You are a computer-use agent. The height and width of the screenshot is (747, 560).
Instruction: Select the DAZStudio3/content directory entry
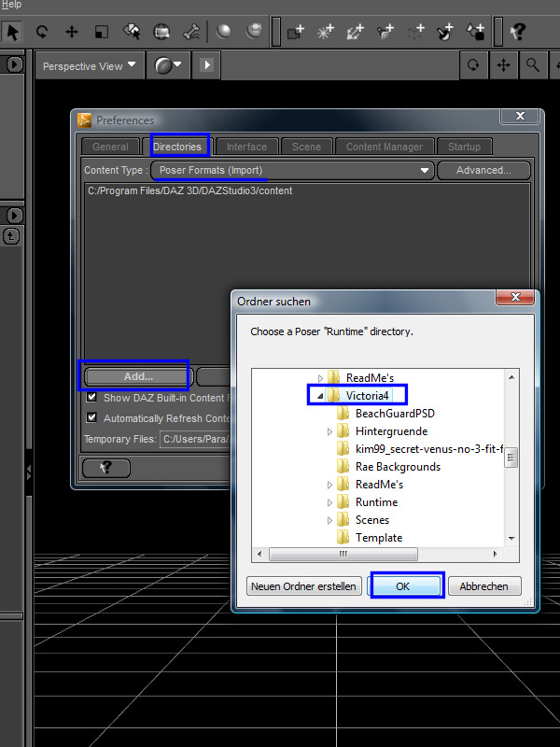190,190
